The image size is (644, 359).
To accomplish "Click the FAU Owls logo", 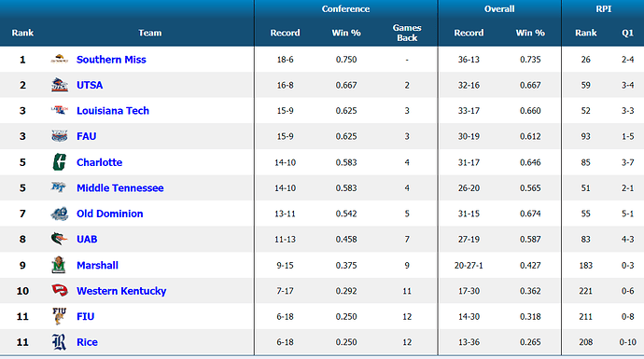I will pyautogui.click(x=59, y=136).
